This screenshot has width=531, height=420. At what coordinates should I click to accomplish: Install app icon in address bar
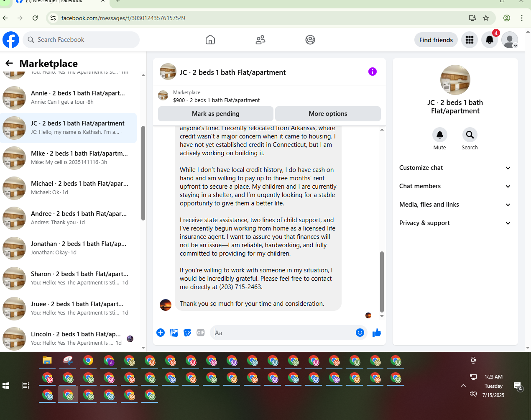point(472,18)
